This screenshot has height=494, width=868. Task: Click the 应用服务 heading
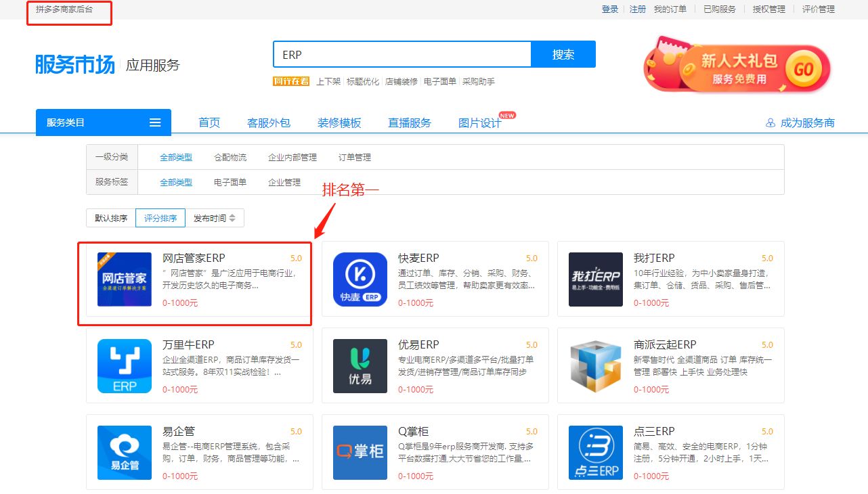[x=153, y=66]
